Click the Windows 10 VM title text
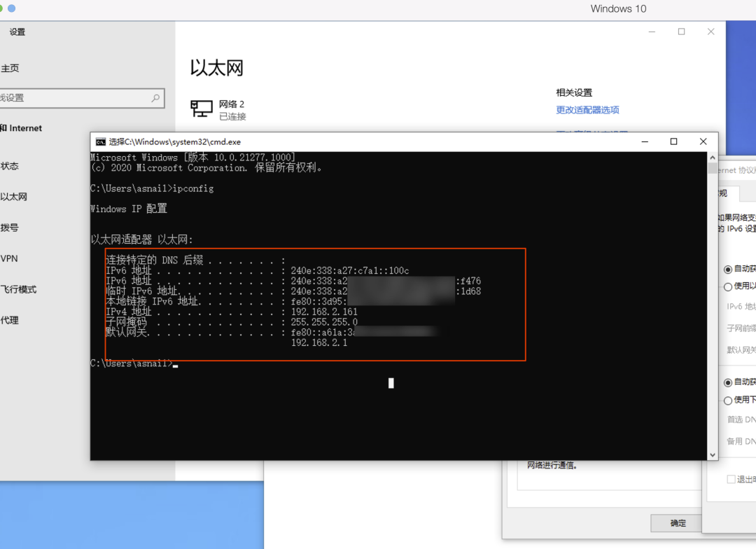The image size is (756, 549). pyautogui.click(x=618, y=8)
